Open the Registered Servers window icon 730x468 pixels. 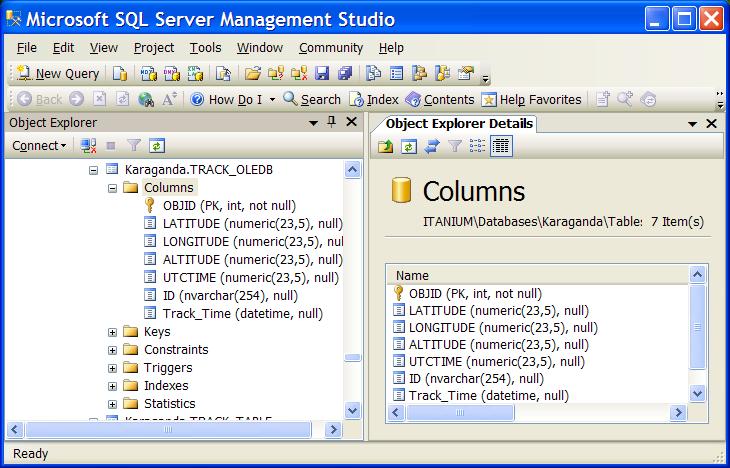click(x=373, y=74)
